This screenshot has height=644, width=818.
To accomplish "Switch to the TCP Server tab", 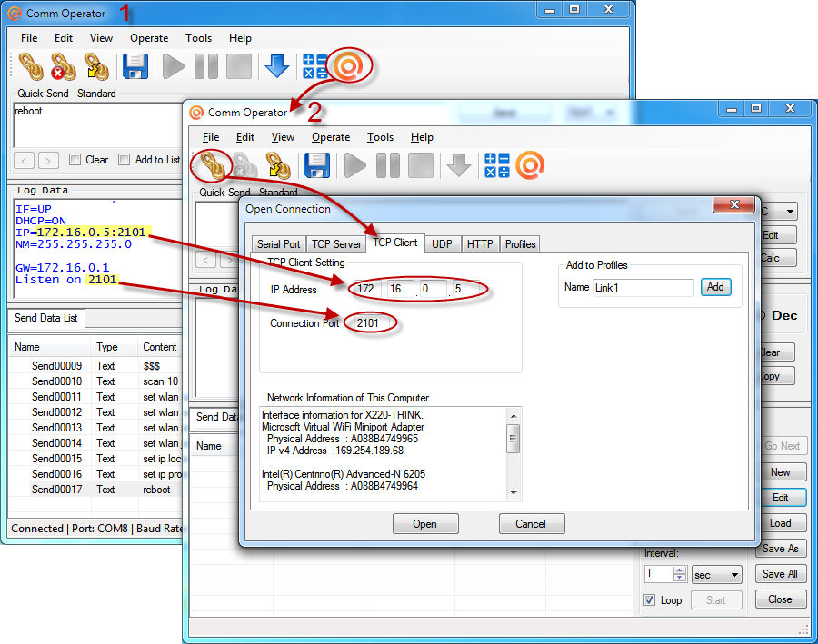I will coord(336,244).
